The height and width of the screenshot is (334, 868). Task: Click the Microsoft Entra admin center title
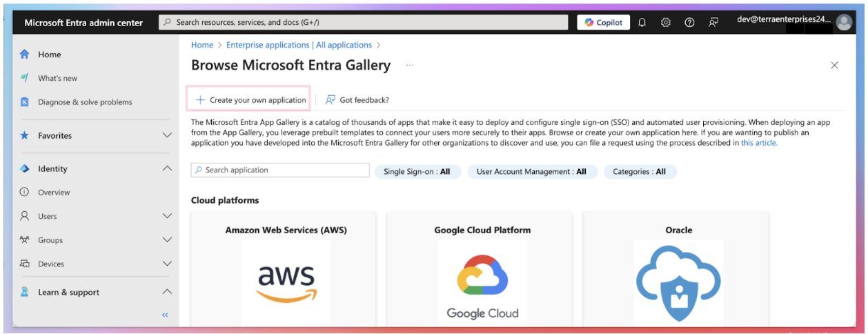[x=83, y=22]
